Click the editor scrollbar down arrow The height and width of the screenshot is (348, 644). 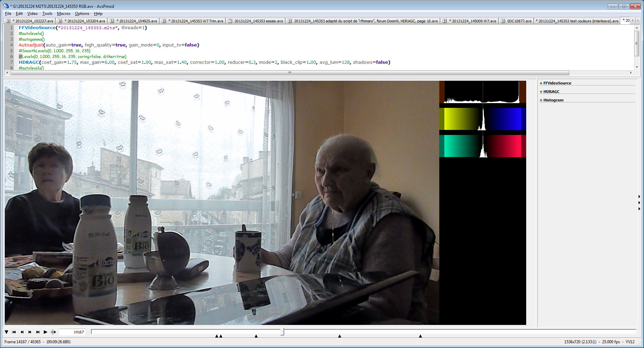point(637,67)
